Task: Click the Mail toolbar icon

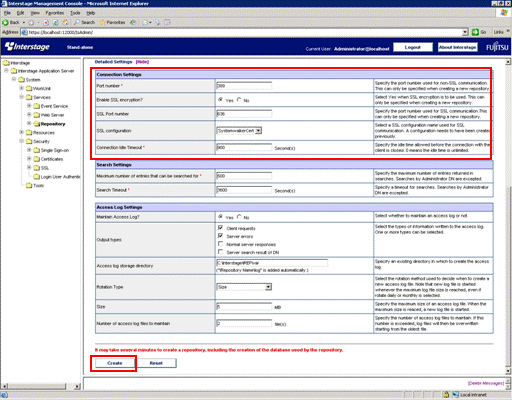Action: point(145,22)
